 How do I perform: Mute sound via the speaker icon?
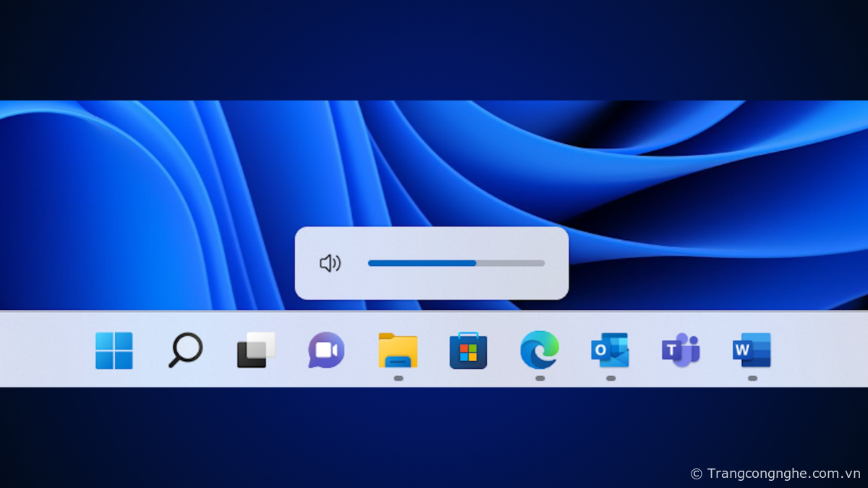(x=330, y=263)
